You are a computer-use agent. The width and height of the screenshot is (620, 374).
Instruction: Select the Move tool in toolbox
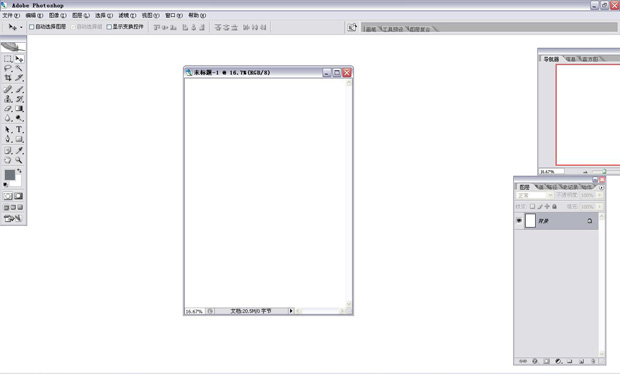click(19, 59)
